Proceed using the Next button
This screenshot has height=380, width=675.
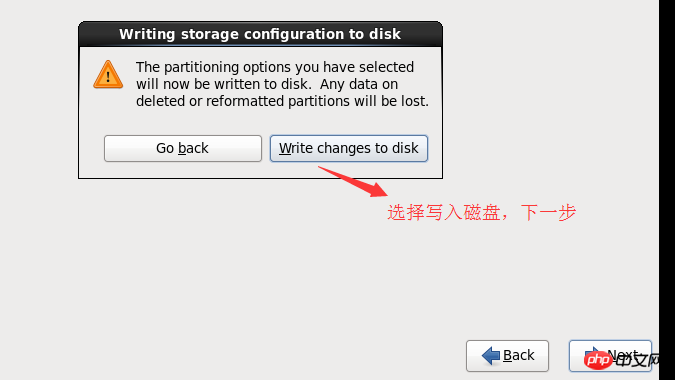610,356
